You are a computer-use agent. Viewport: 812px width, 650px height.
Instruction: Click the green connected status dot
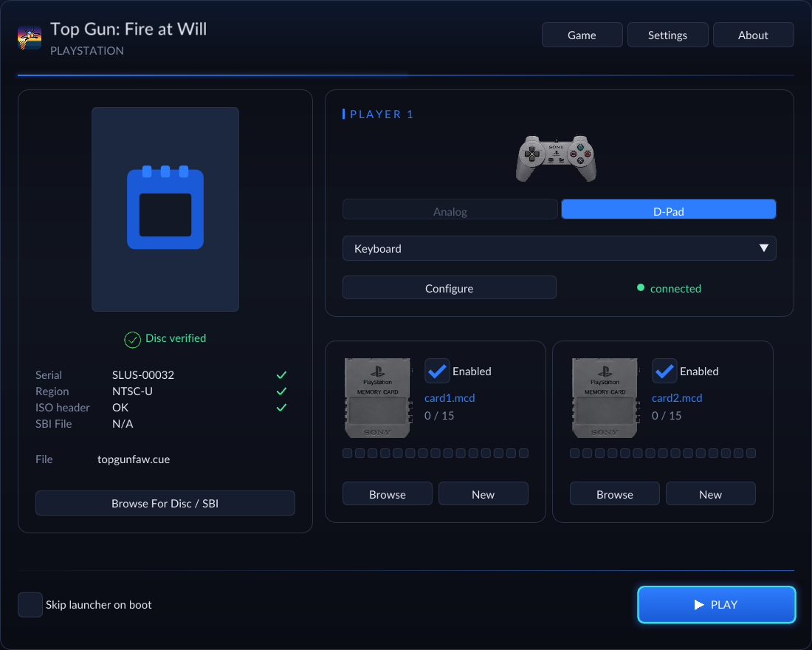pyautogui.click(x=641, y=287)
